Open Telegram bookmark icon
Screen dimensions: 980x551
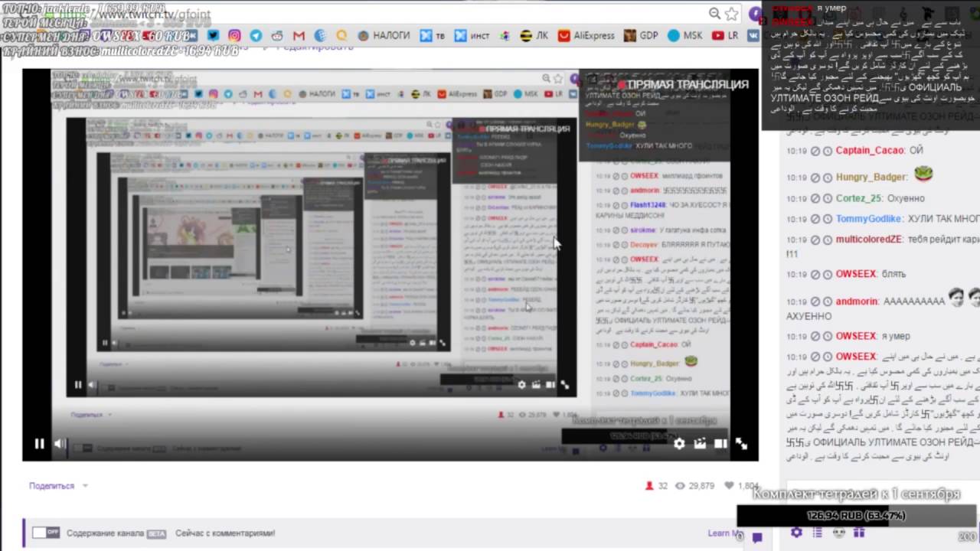pos(256,35)
